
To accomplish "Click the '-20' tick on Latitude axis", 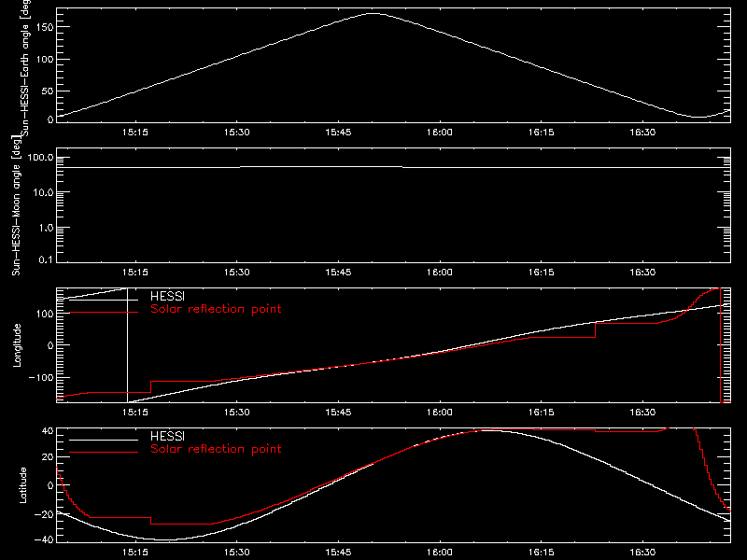I will click(x=44, y=514).
